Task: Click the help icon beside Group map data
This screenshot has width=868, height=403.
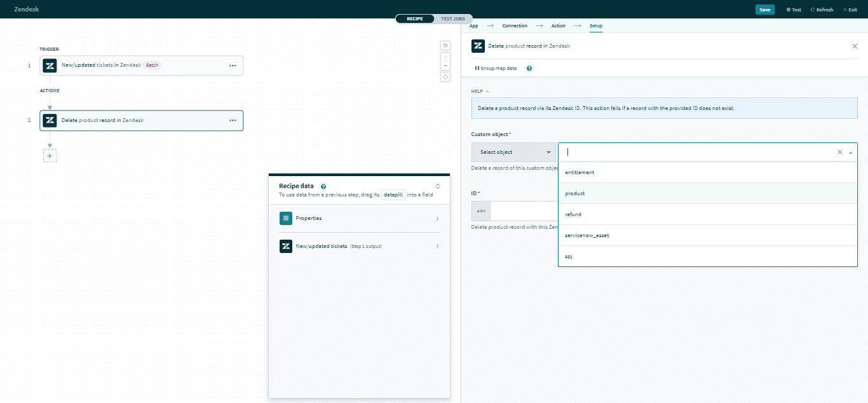Action: pyautogui.click(x=529, y=68)
